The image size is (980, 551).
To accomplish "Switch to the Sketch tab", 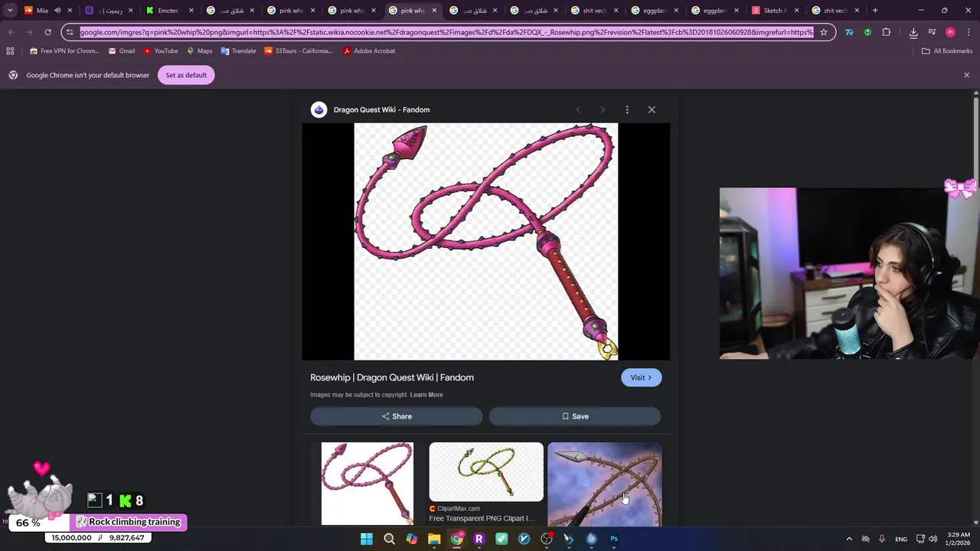I will tap(775, 10).
